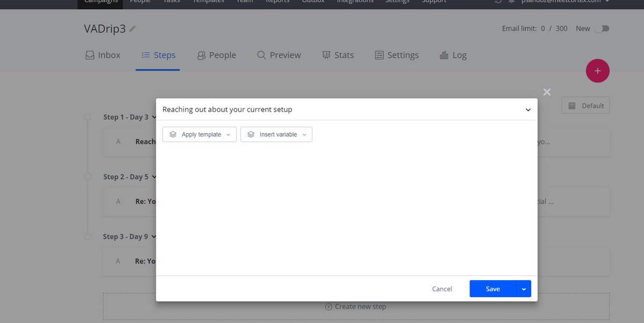This screenshot has width=644, height=323.
Task: Click inside the empty email body area
Action: (347, 209)
